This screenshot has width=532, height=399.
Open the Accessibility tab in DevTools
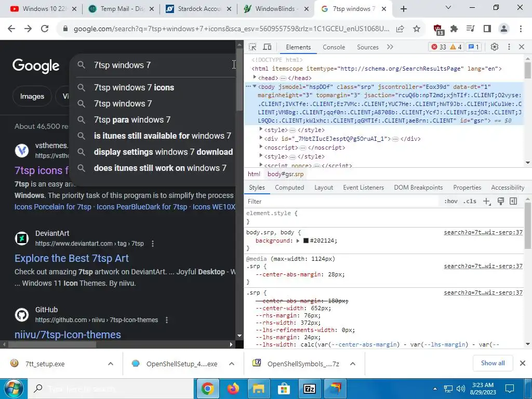(x=508, y=188)
